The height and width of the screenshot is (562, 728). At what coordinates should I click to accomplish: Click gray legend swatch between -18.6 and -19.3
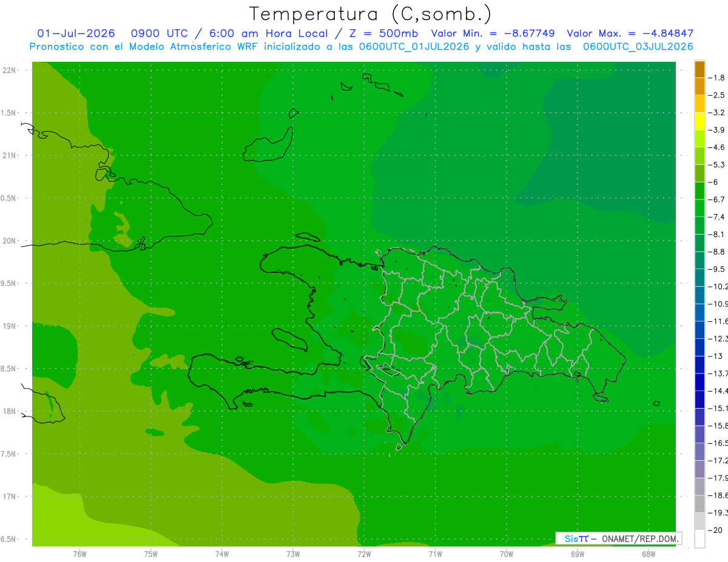pyautogui.click(x=699, y=504)
